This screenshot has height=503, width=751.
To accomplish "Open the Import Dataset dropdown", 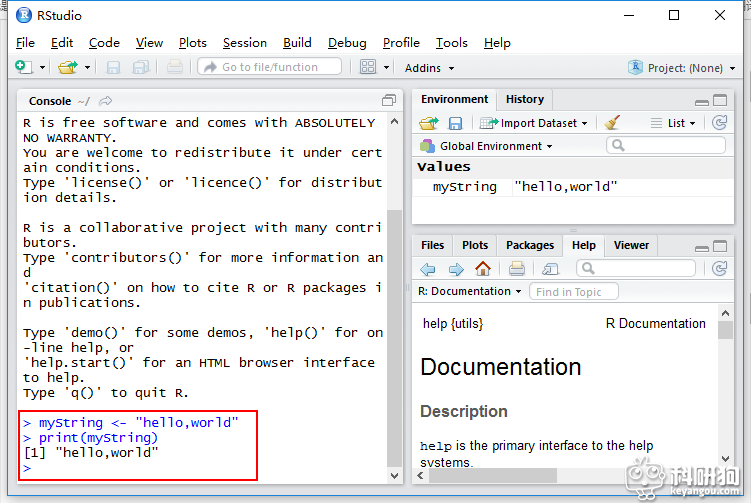I will tap(534, 123).
